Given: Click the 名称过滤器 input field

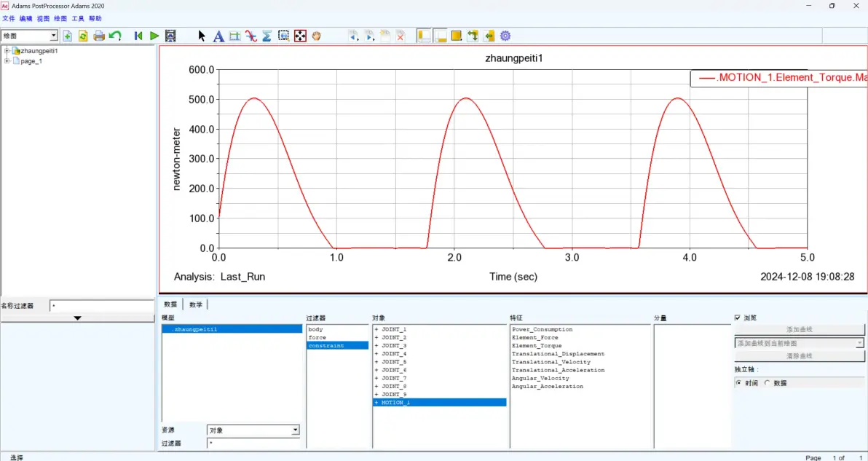Looking at the screenshot, I should [101, 305].
